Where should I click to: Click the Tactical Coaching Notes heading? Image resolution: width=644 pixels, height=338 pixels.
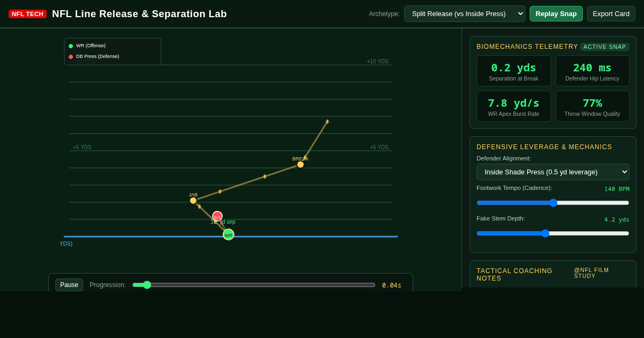click(x=514, y=275)
